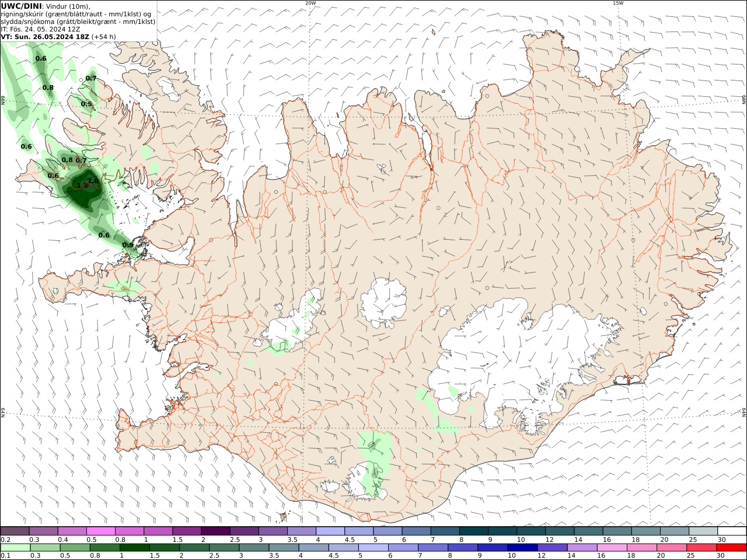
Task: Select the rain legend swatch between 3.5 and 4
Action: tap(284, 548)
